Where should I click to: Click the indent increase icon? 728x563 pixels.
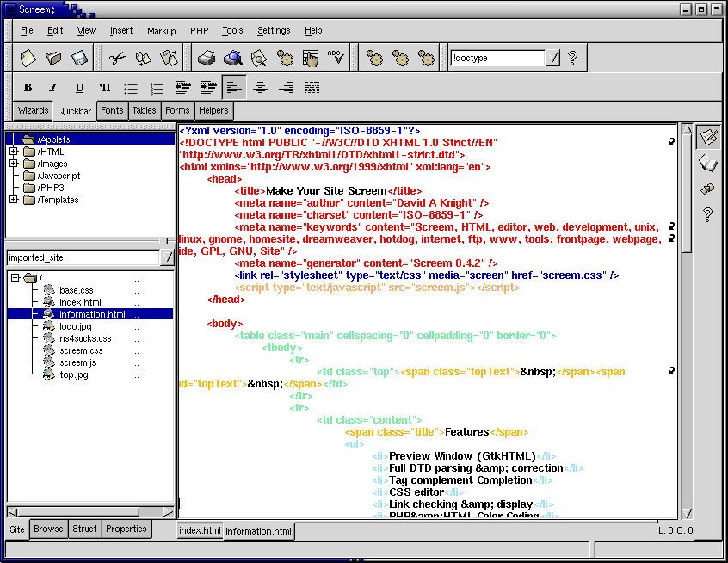(208, 87)
